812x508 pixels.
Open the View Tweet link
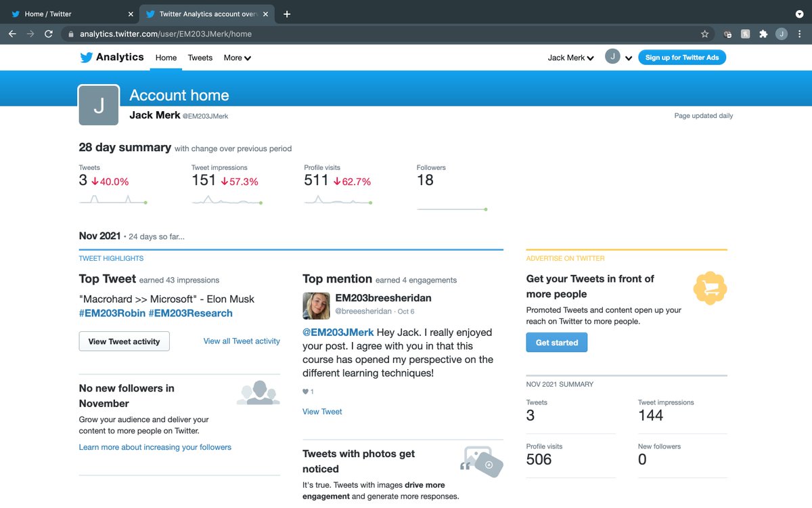click(322, 411)
